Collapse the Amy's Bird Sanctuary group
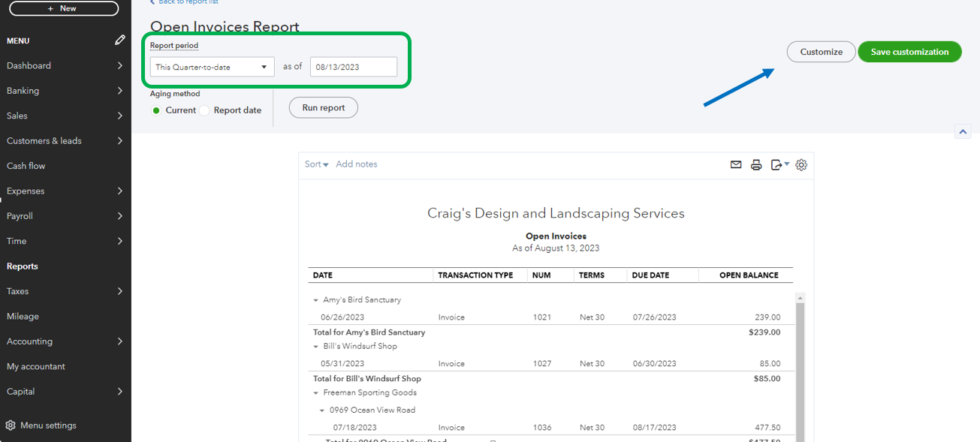 pos(316,300)
